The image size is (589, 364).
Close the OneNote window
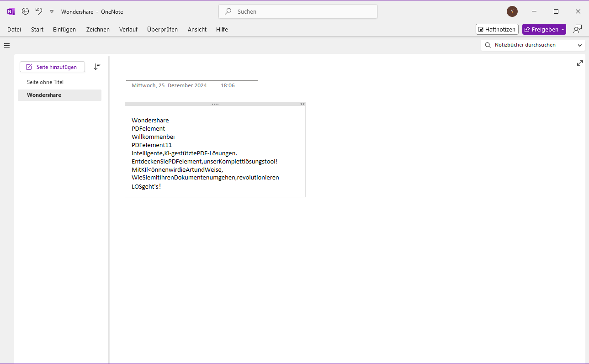click(x=578, y=11)
